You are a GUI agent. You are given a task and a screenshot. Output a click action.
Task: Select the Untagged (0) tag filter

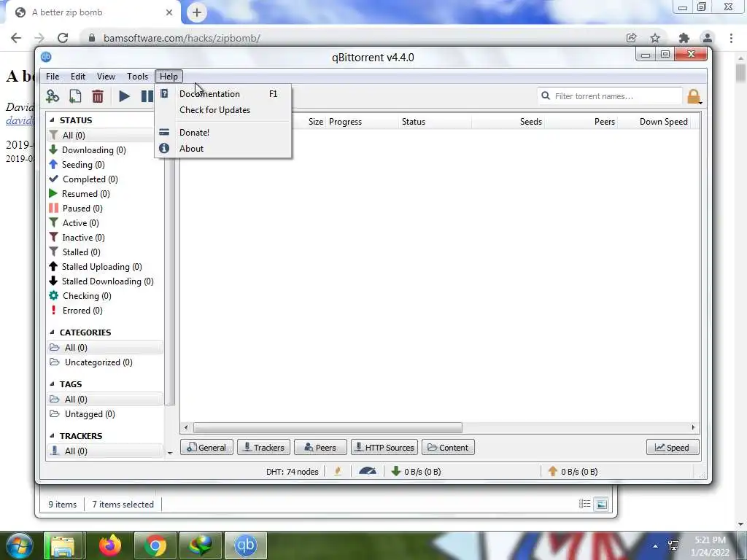point(105,414)
